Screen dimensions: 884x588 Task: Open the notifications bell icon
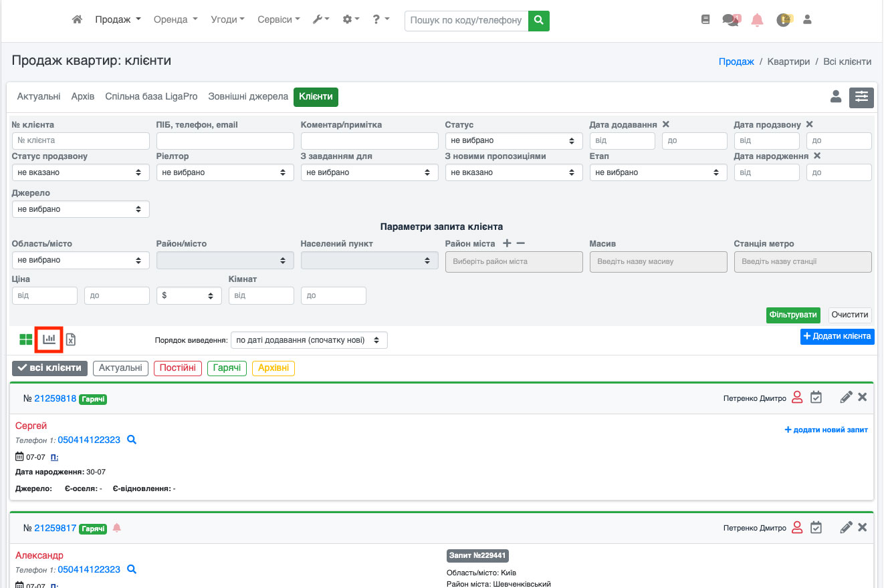757,20
